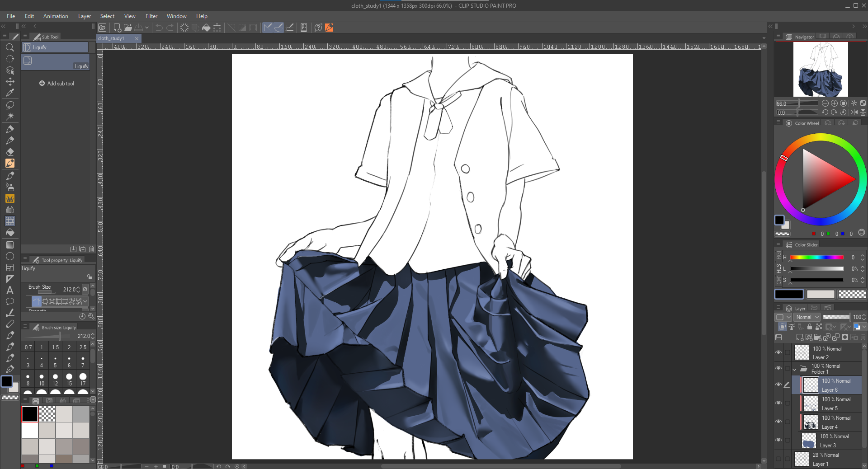Toggle visibility of Layer 4
Viewport: 868px width, 469px height.
coord(778,422)
